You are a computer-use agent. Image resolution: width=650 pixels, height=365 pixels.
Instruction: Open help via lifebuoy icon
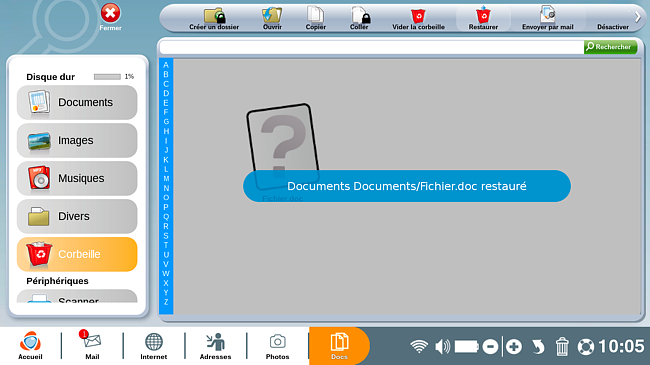pyautogui.click(x=586, y=346)
